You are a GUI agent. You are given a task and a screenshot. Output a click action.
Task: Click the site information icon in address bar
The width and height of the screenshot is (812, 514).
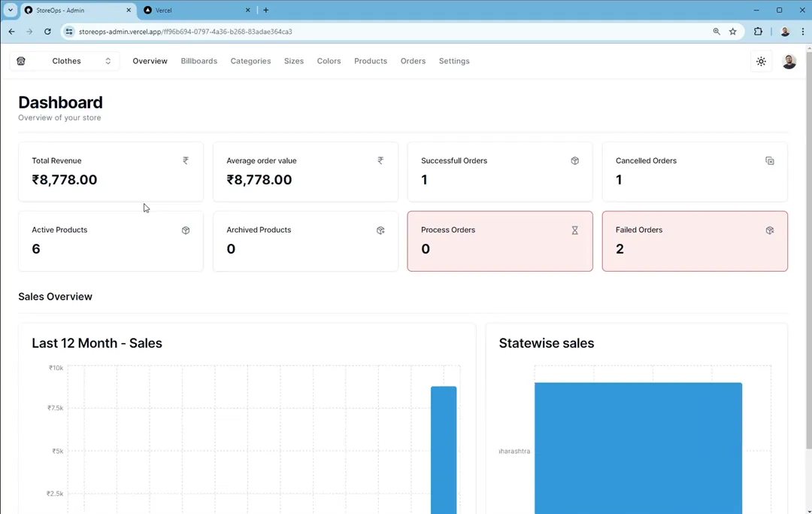click(x=69, y=32)
